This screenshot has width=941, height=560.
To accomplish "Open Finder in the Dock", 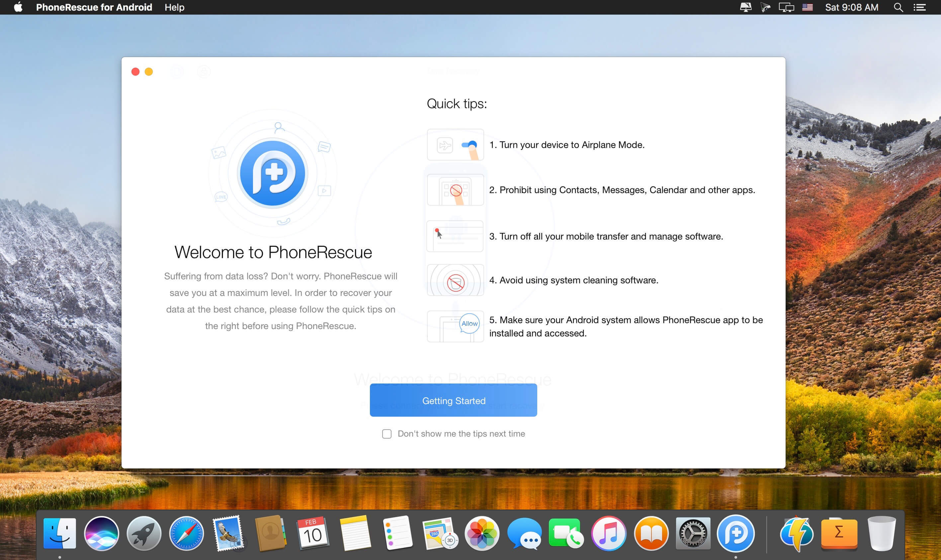I will coord(60,533).
